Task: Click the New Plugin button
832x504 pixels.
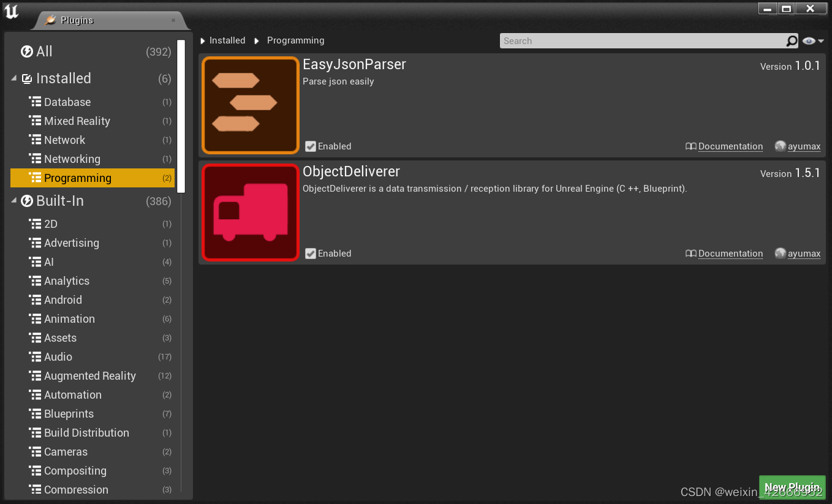Action: click(792, 486)
